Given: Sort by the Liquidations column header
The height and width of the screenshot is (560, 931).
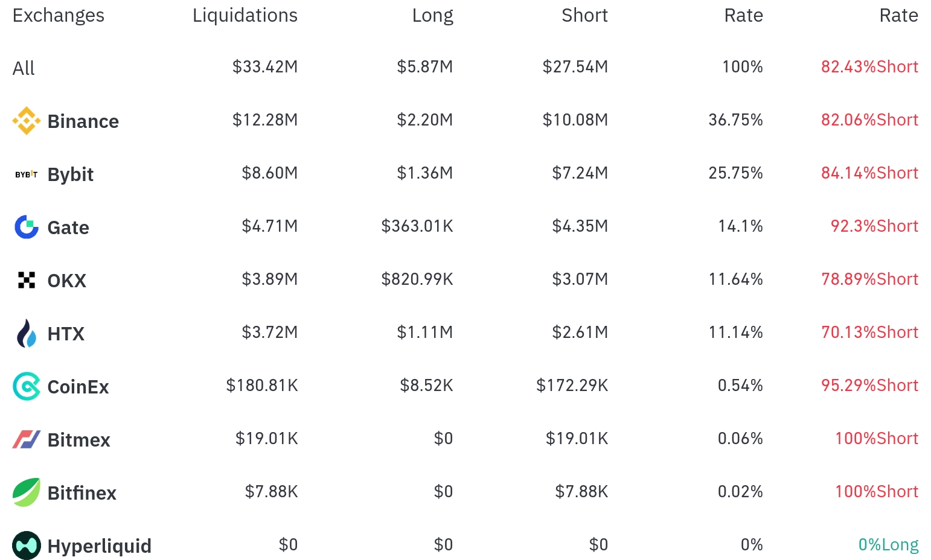Looking at the screenshot, I should tap(245, 16).
